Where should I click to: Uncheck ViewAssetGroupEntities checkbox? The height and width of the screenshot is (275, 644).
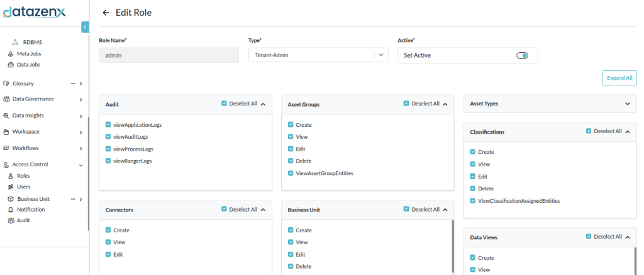(291, 173)
